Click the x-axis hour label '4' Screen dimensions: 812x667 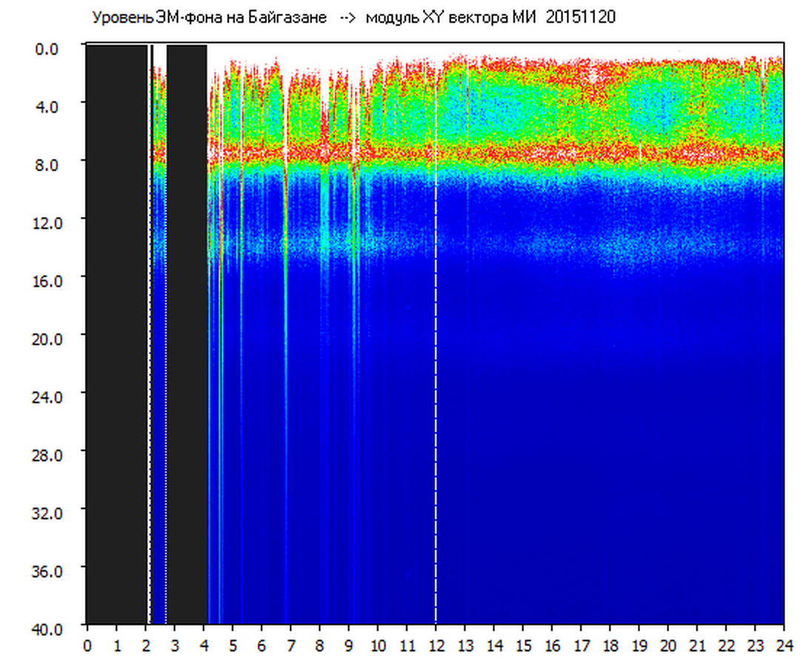pyautogui.click(x=204, y=646)
